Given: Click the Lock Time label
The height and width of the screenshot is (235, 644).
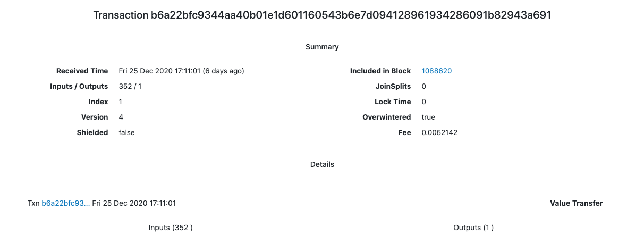Looking at the screenshot, I should pyautogui.click(x=393, y=102).
